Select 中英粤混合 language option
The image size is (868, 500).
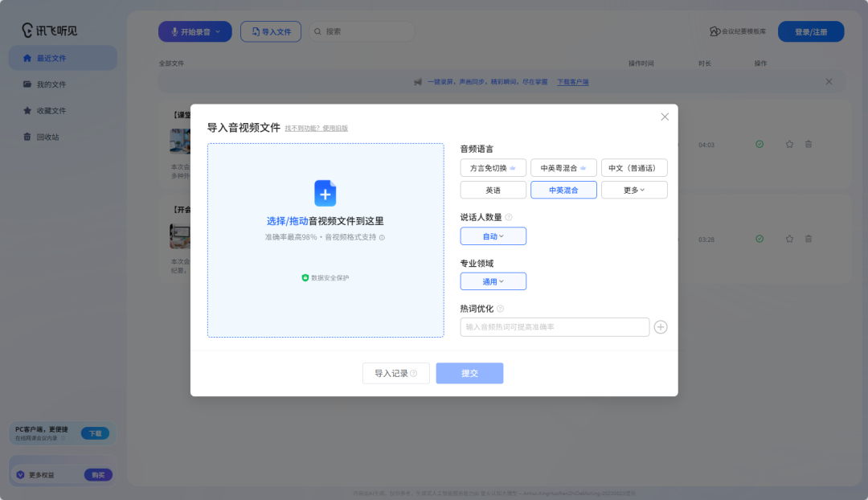pyautogui.click(x=563, y=167)
